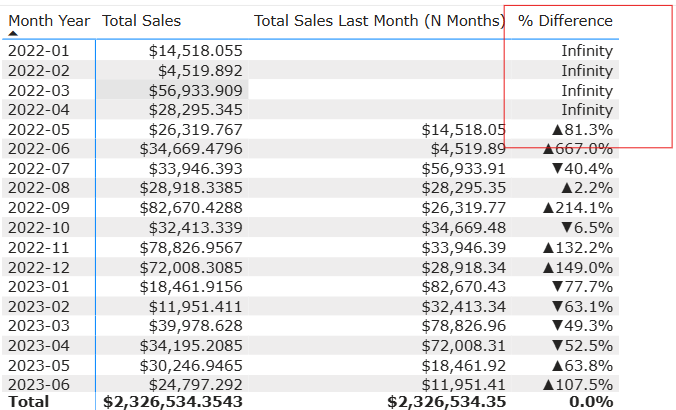The width and height of the screenshot is (676, 410).
Task: Select the Total Sales Last Month (N Months) header
Action: pos(378,20)
